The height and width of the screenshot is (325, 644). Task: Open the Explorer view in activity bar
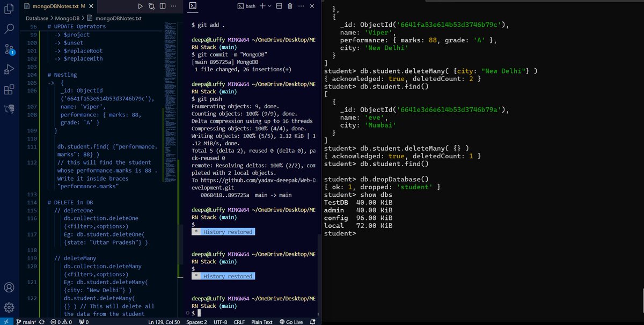tap(9, 9)
